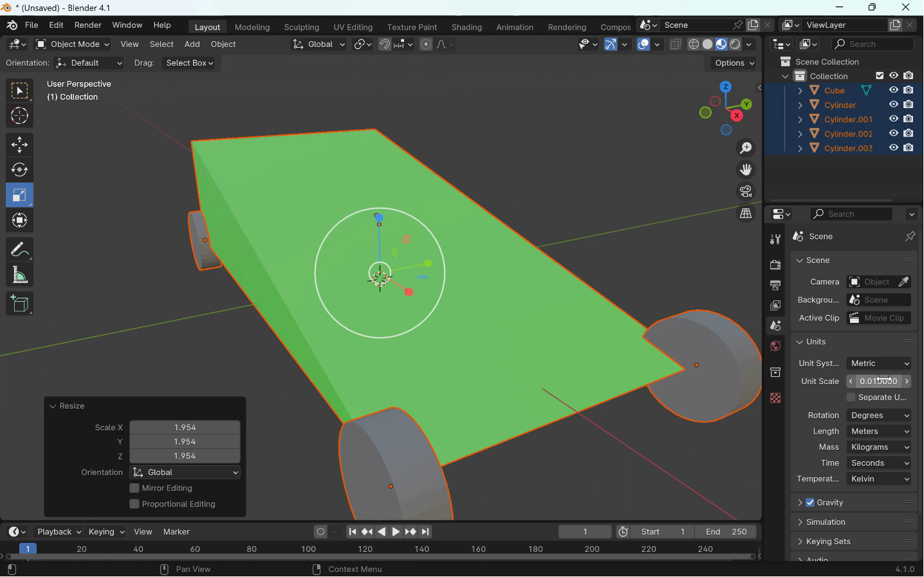This screenshot has width=924, height=577.
Task: Click the current frame number field
Action: 586,533
